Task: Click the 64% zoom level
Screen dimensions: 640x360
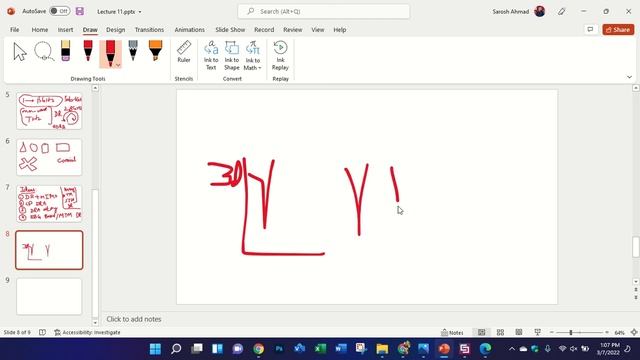Action: coord(620,332)
